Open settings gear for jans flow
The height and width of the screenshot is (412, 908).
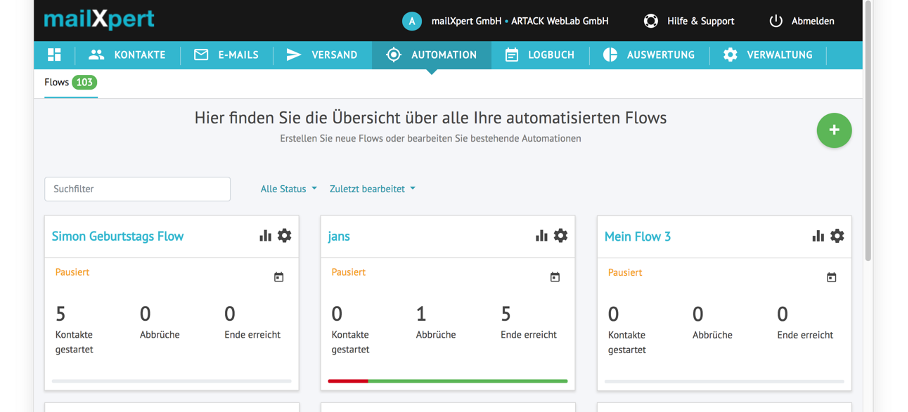click(561, 236)
